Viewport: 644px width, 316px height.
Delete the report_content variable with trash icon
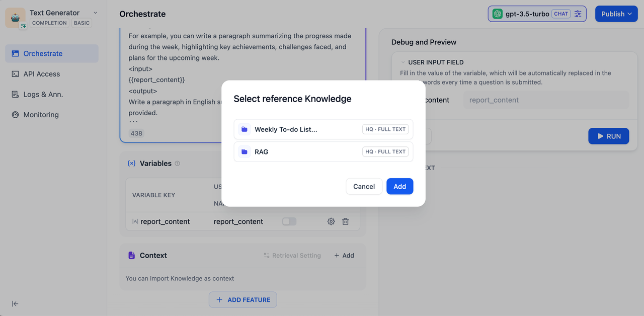[346, 221]
